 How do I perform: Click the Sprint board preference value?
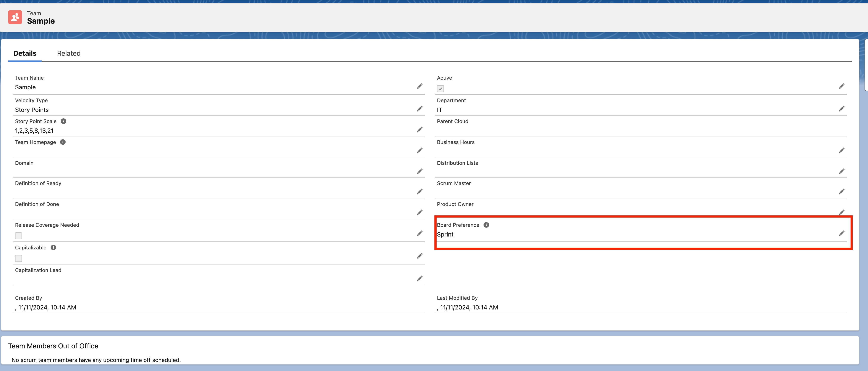[x=445, y=235]
